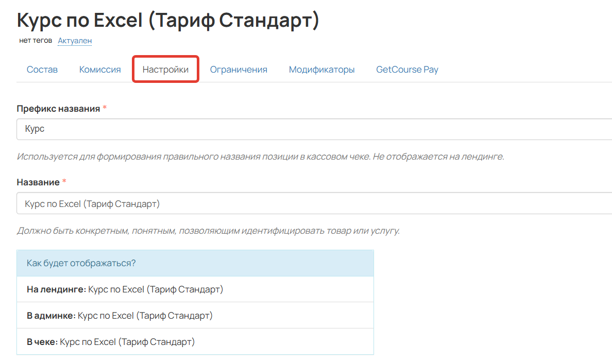Click the hint text about кассовом чеке
The width and height of the screenshot is (612, 364).
(260, 157)
